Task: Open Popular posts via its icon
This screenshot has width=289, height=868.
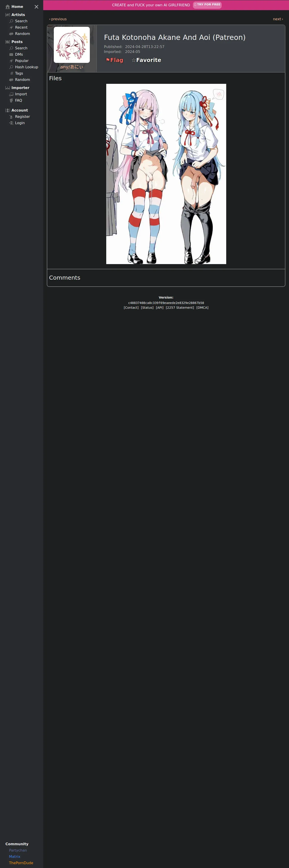Action: point(11,61)
